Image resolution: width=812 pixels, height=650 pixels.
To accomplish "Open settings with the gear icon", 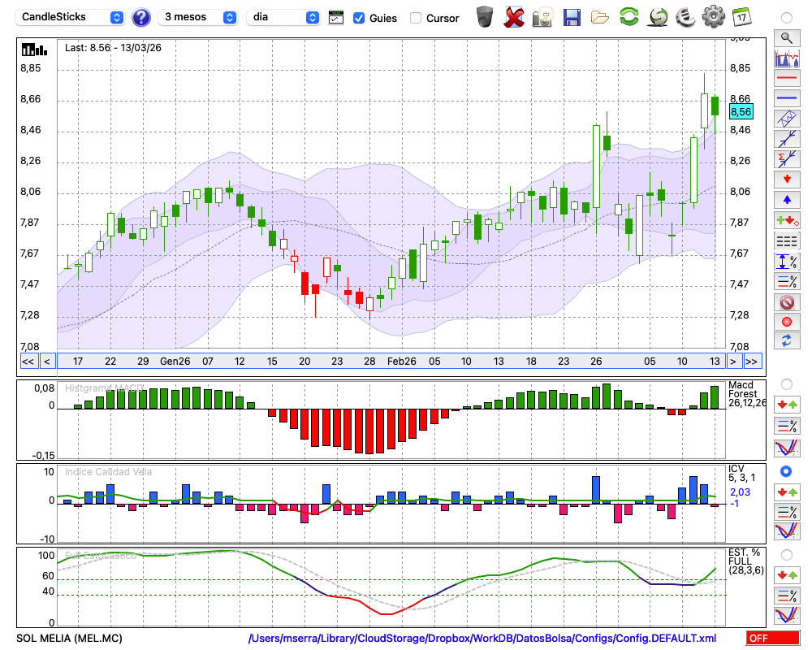I will pyautogui.click(x=713, y=16).
